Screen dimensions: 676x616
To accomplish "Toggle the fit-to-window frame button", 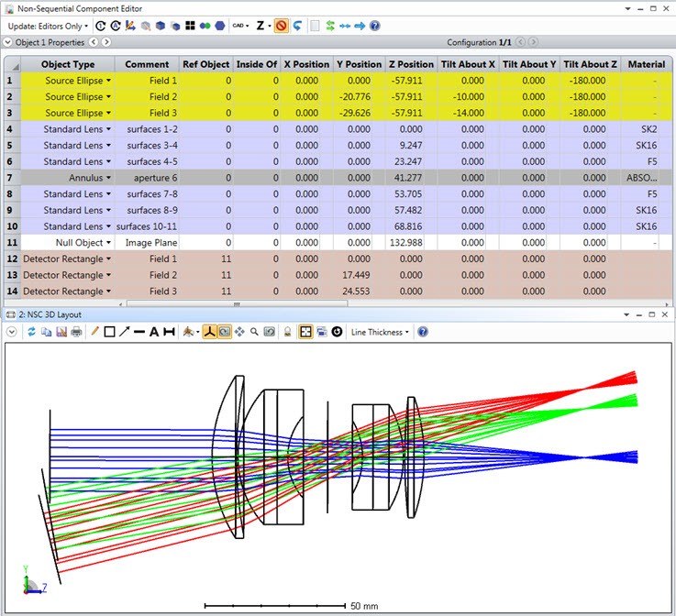I will [x=305, y=332].
